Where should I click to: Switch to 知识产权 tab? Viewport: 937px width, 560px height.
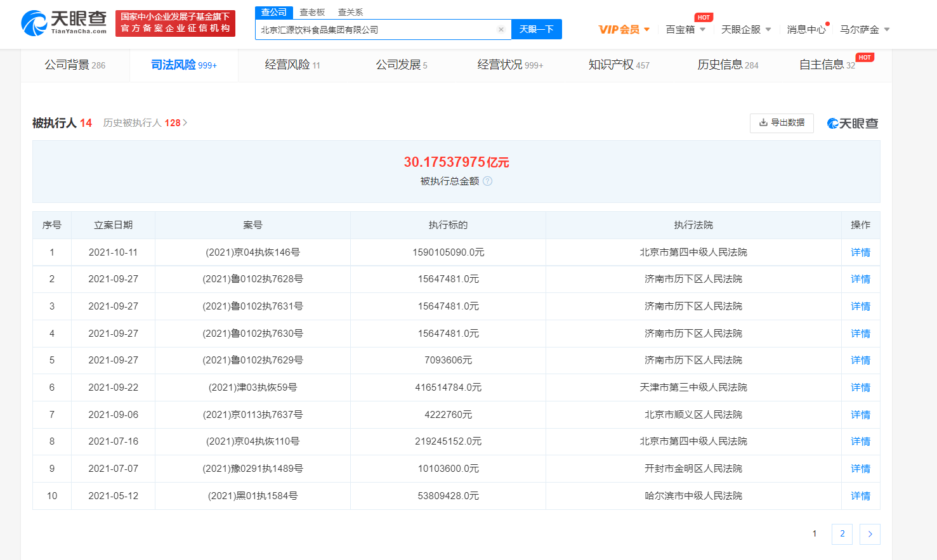[619, 65]
